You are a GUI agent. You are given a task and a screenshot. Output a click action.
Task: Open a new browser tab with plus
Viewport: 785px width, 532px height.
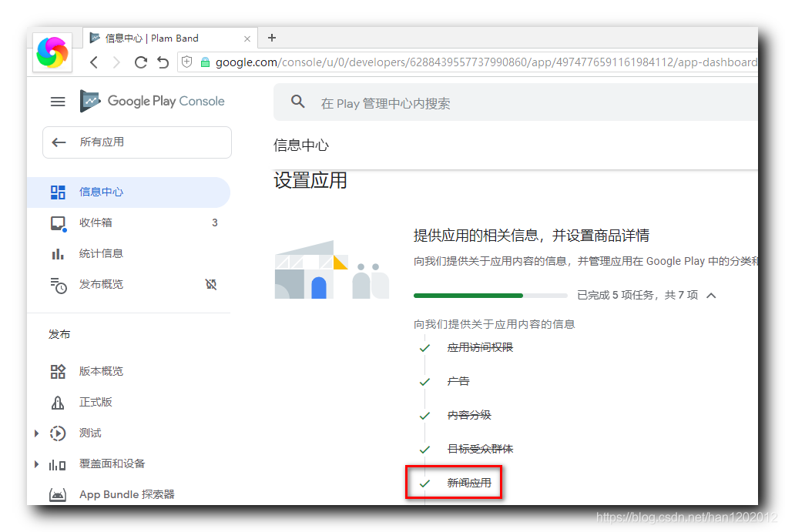tap(272, 38)
